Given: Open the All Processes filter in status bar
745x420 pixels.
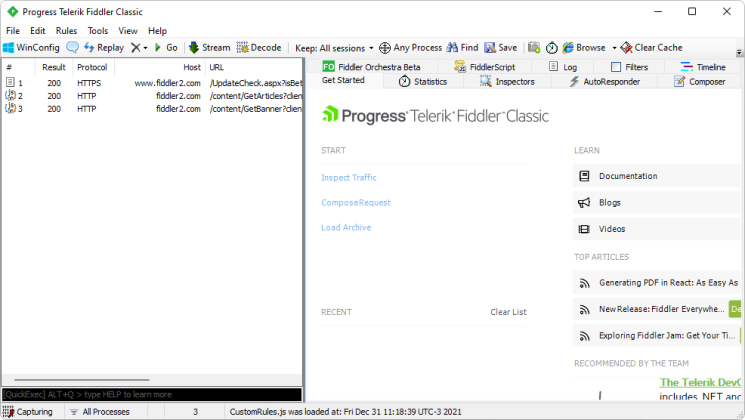Looking at the screenshot, I should click(100, 412).
